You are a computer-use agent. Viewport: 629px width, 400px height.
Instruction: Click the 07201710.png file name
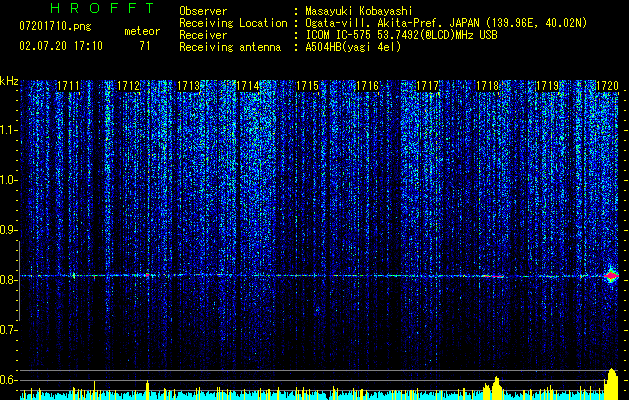click(x=55, y=27)
